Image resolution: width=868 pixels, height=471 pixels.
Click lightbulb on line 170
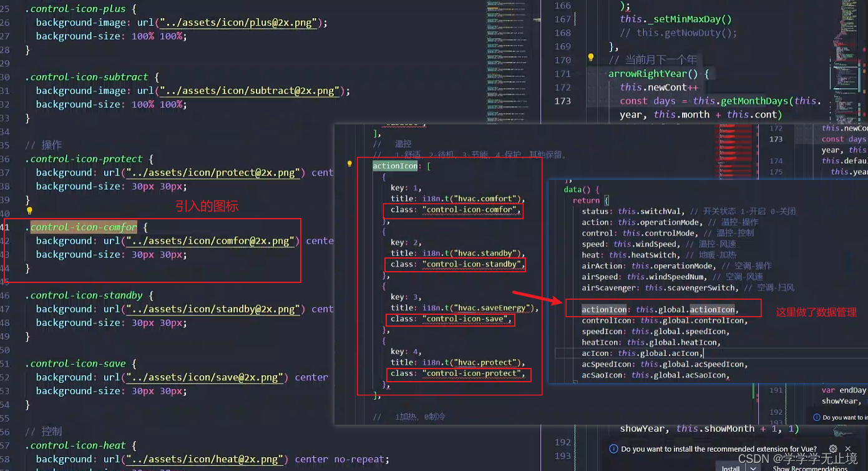tap(591, 57)
